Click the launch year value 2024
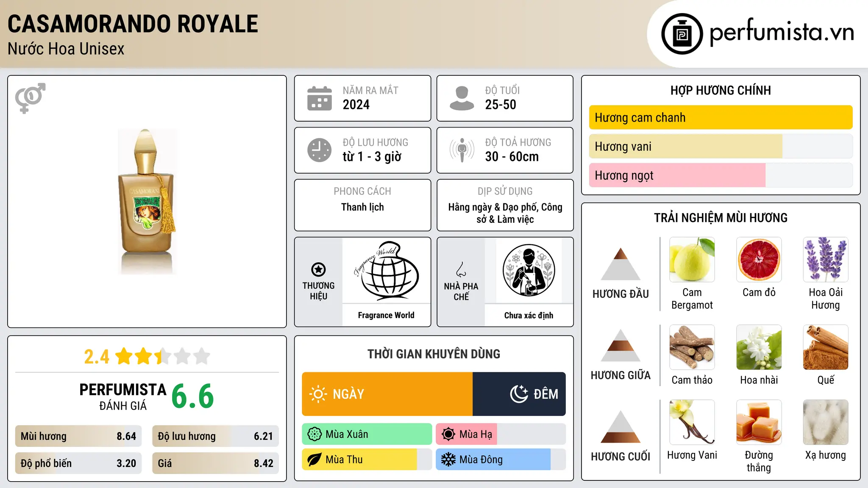868x488 pixels. click(356, 105)
